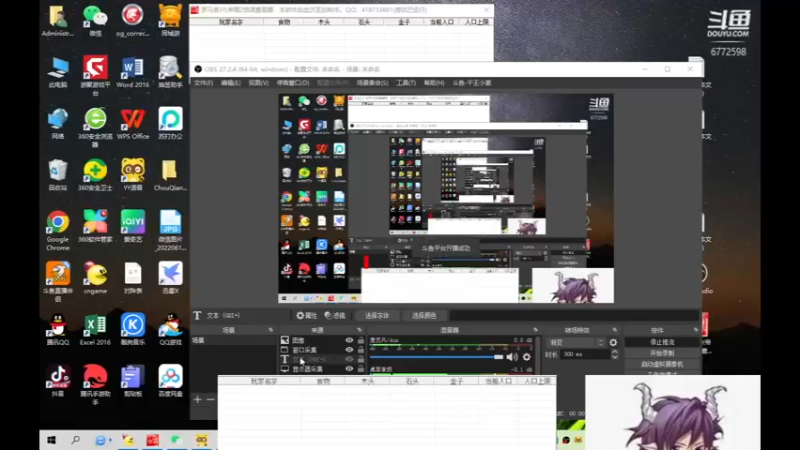Screen dimensions: 800x450
Task: Click the add scene plus button
Action: 197,399
